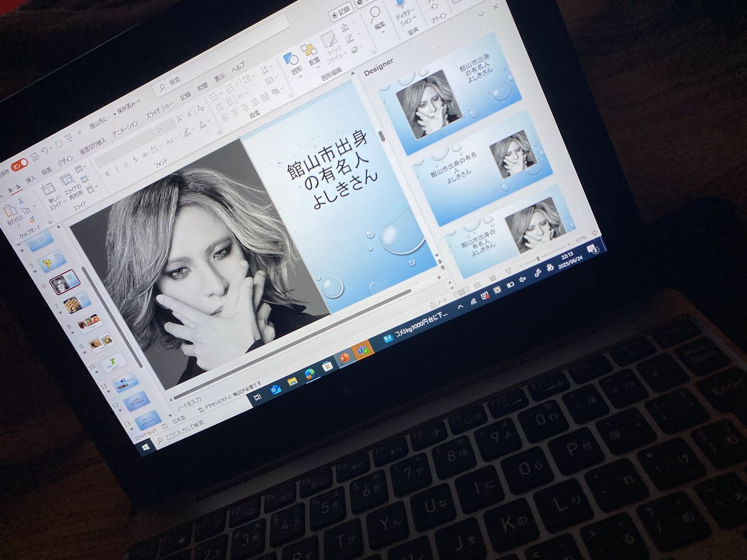Toggle the Notes (ノート) pane button
This screenshot has height=560, width=747.
pyautogui.click(x=438, y=302)
